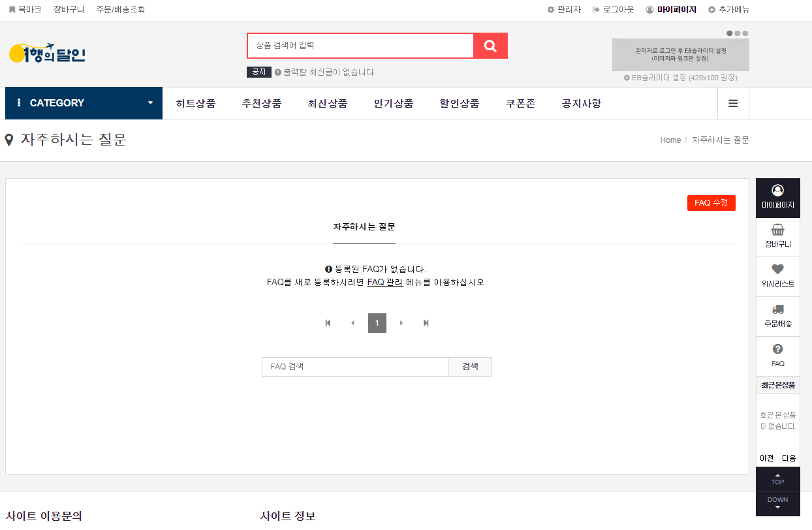812x530 pixels.
Task: Open 주문/배송조회 in the top bar
Action: (120, 10)
